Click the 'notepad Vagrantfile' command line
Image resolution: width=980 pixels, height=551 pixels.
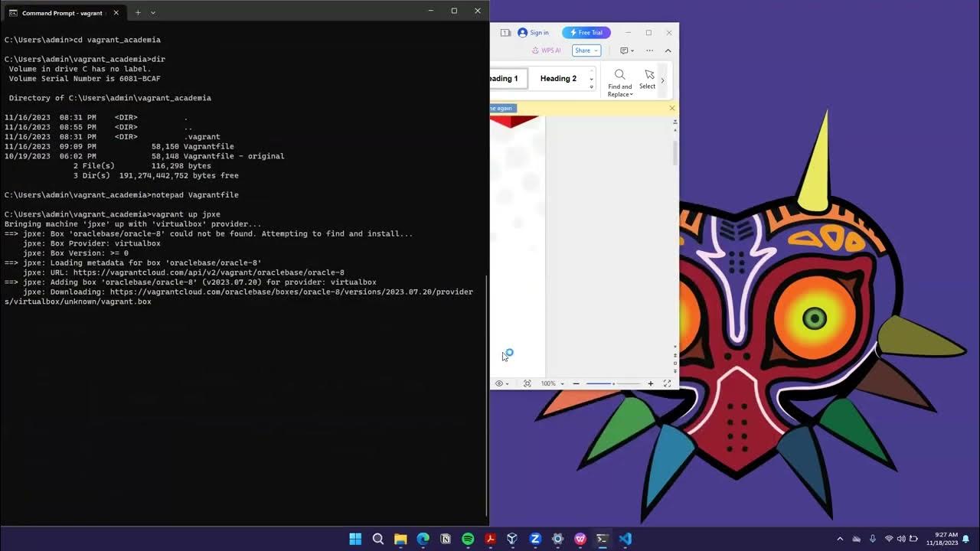pyautogui.click(x=122, y=195)
